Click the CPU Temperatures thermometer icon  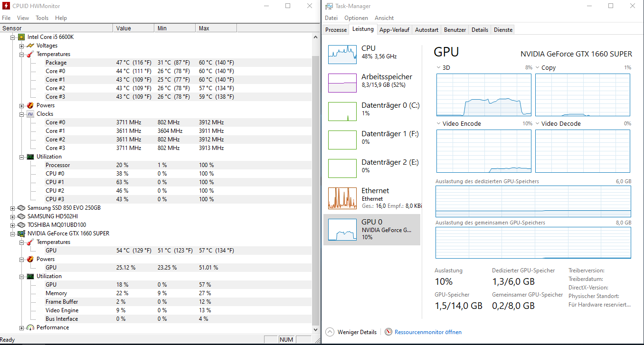(x=30, y=54)
